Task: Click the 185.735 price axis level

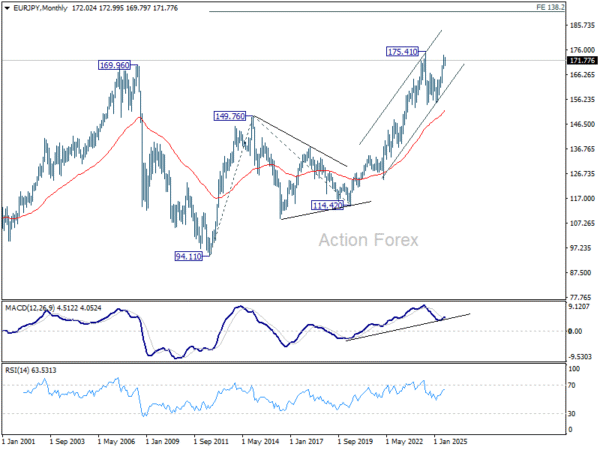Action: [582, 25]
